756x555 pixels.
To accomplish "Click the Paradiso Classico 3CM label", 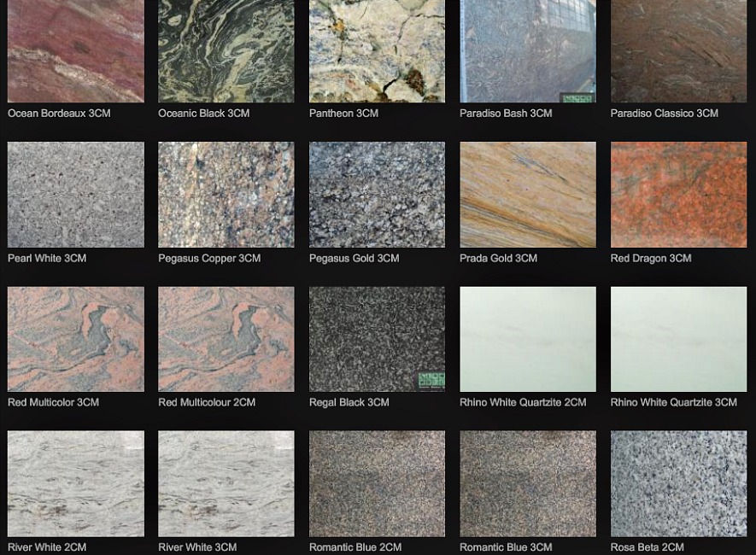I will (x=665, y=114).
